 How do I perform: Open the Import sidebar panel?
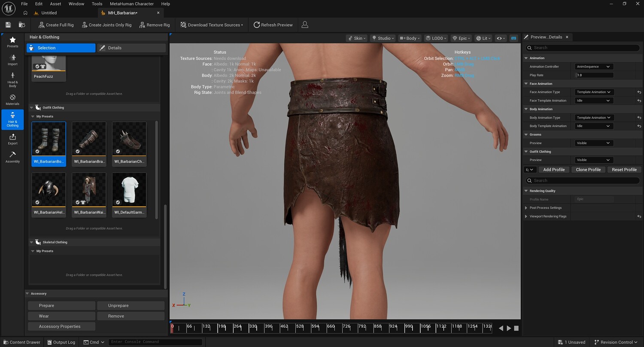click(12, 60)
